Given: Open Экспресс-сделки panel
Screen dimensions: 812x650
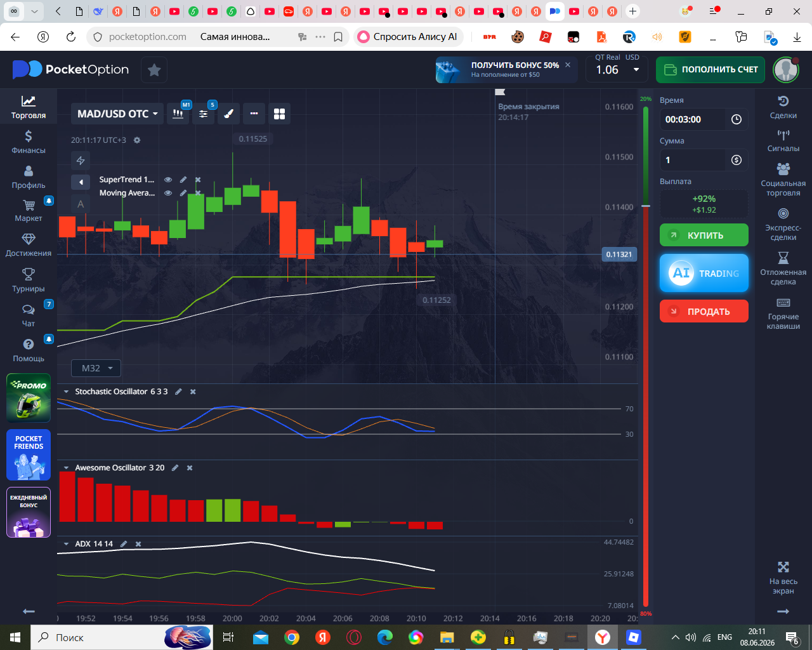Looking at the screenshot, I should click(783, 224).
